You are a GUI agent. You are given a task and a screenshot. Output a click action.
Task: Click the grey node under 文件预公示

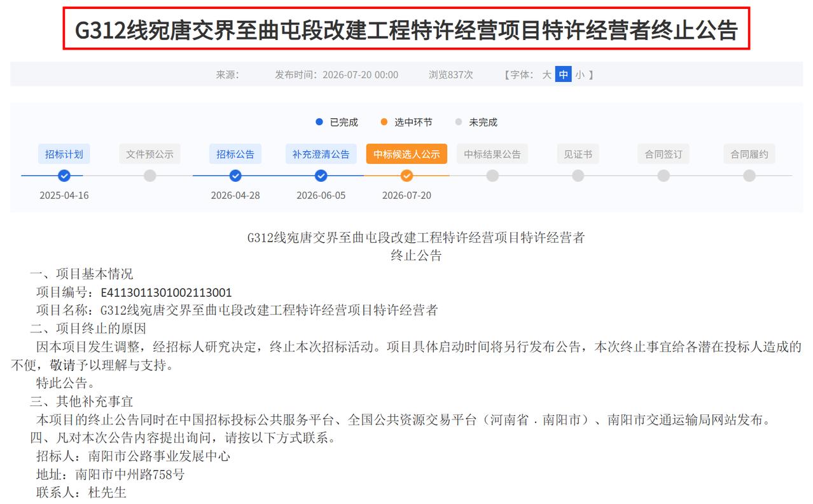149,175
